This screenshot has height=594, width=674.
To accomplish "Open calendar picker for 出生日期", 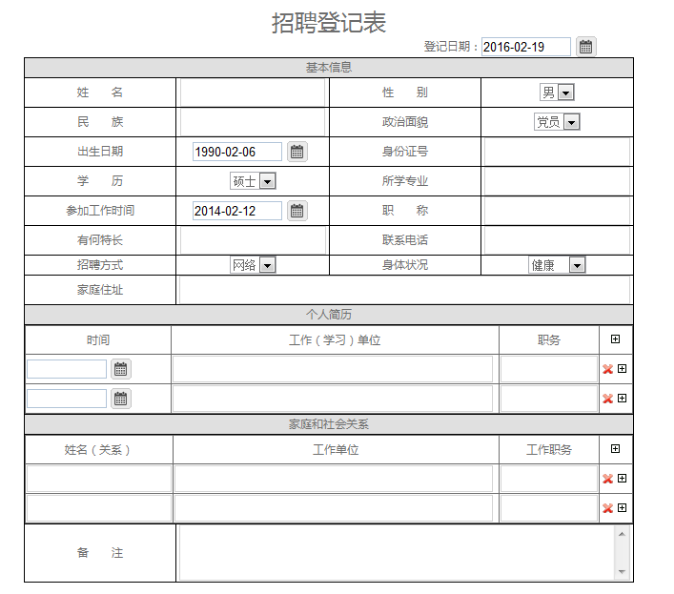I will coord(297,152).
